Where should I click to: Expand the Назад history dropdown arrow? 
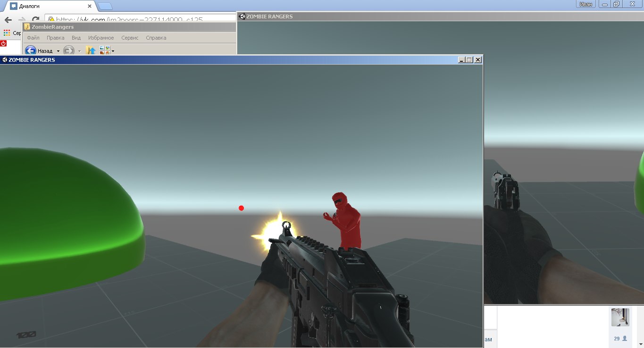59,51
